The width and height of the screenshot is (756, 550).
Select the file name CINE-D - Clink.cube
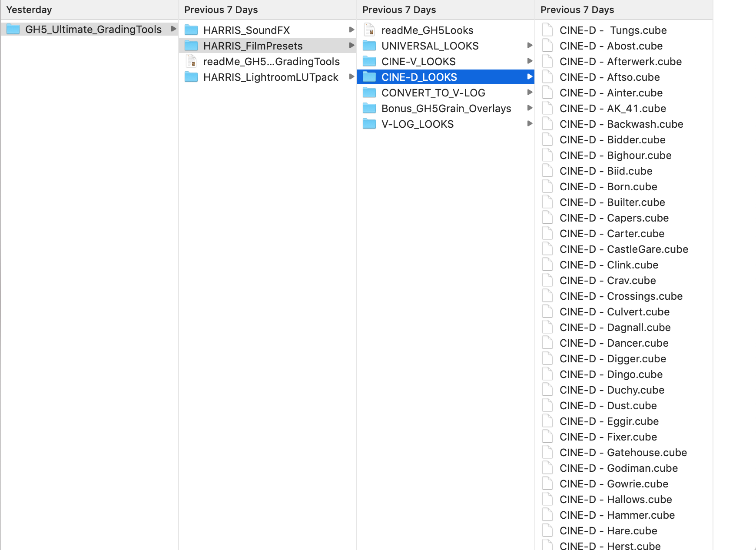609,265
